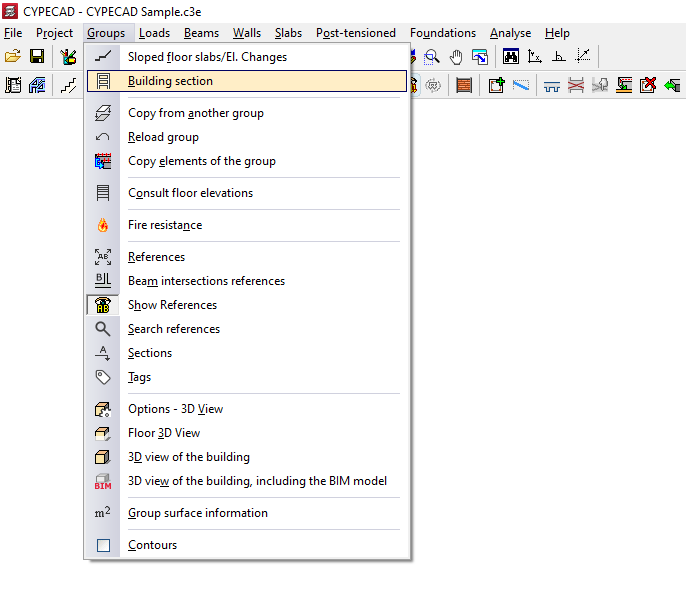The height and width of the screenshot is (591, 686).
Task: Choose the Search references entry
Action: click(x=247, y=329)
